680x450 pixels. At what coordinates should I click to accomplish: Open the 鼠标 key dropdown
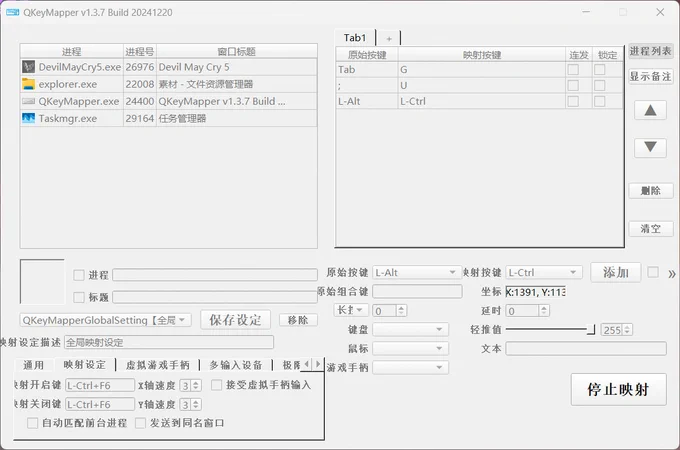(x=410, y=349)
